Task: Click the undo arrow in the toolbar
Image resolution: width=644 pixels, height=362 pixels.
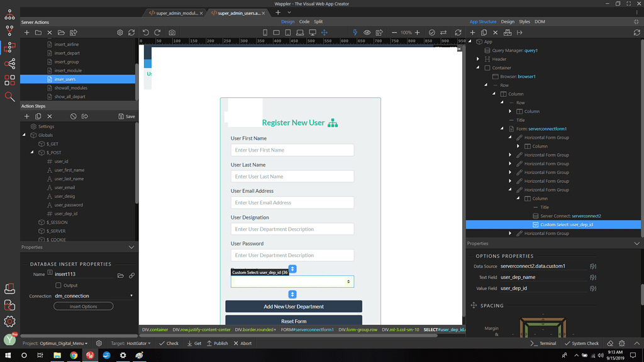Action: (x=146, y=33)
